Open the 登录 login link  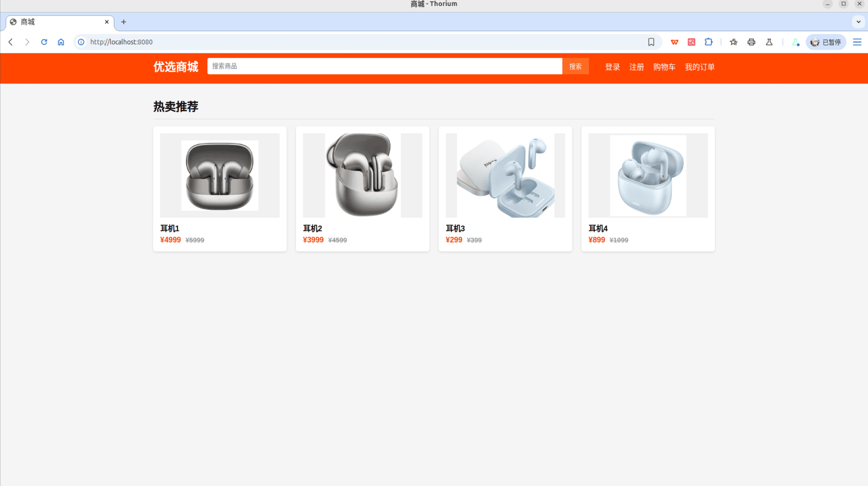coord(612,67)
